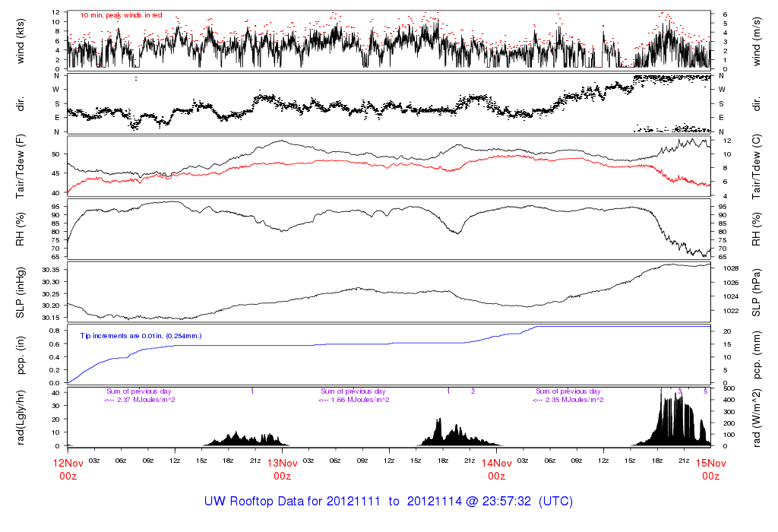The image size is (778, 532).
Task: Click the '10 min. peak winds in red' note
Action: [x=121, y=15]
